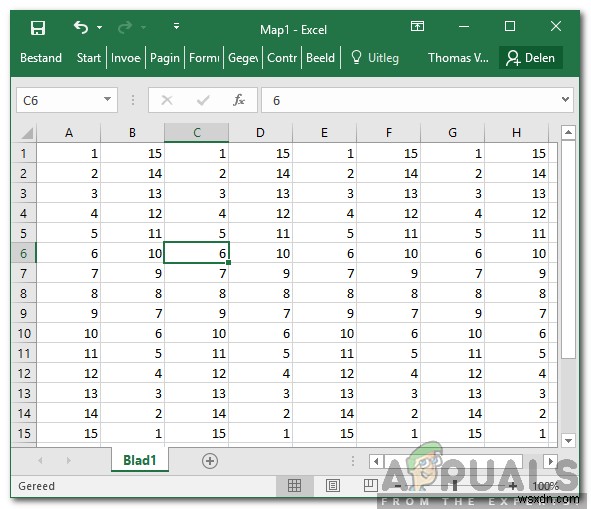
Task: Switch to Page Layout view icon
Action: 332,486
